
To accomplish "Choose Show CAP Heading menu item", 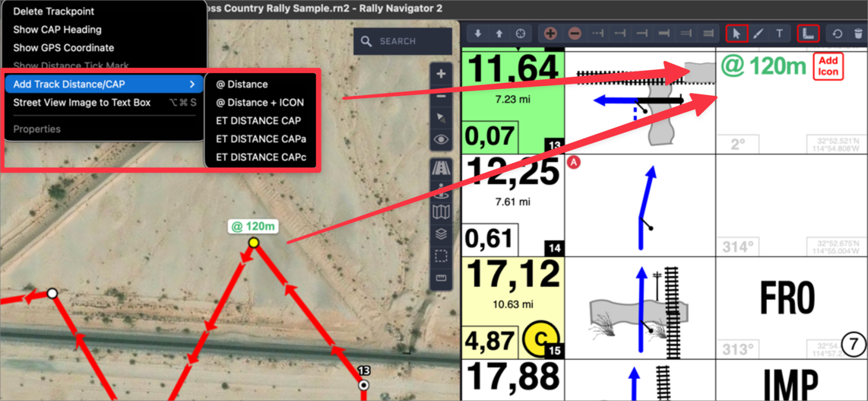I will pyautogui.click(x=58, y=30).
